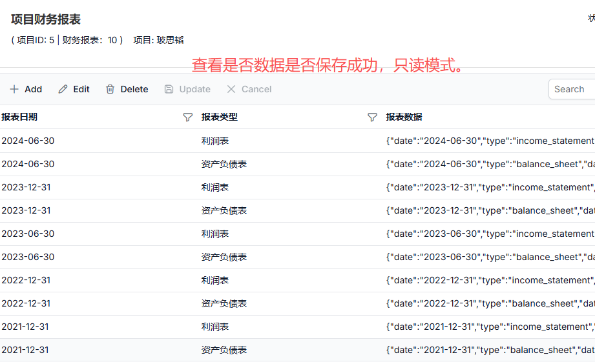Viewport: 595px width, 364px height.
Task: Click the Edit button label
Action: point(81,89)
